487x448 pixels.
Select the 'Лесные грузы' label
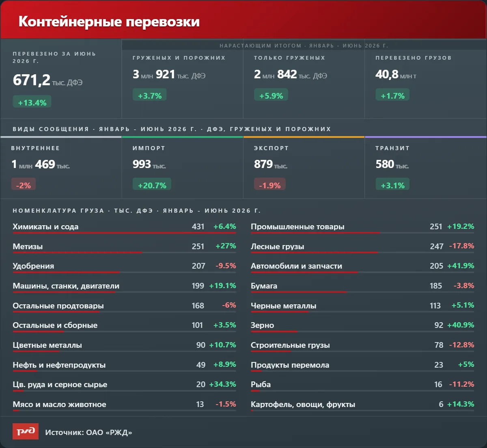pos(278,246)
